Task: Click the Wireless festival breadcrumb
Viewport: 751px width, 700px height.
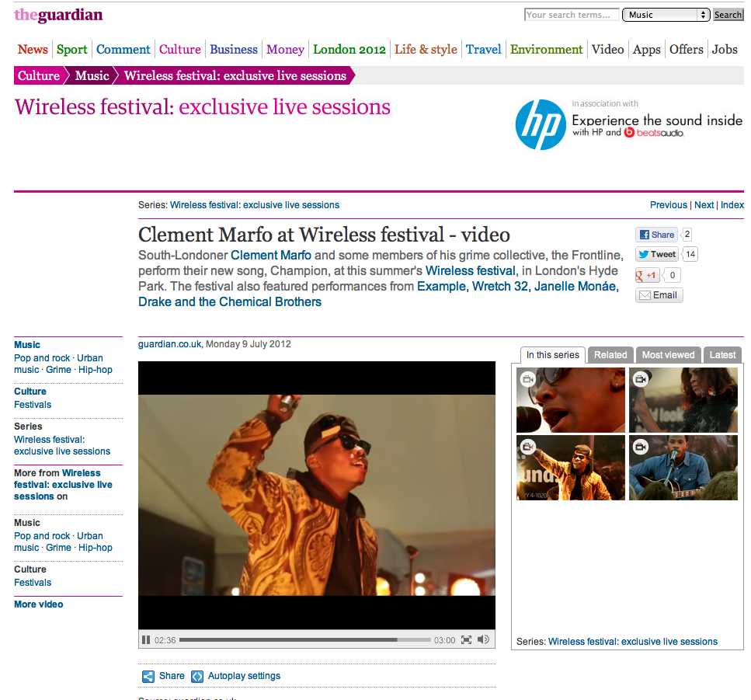Action: pyautogui.click(x=235, y=75)
